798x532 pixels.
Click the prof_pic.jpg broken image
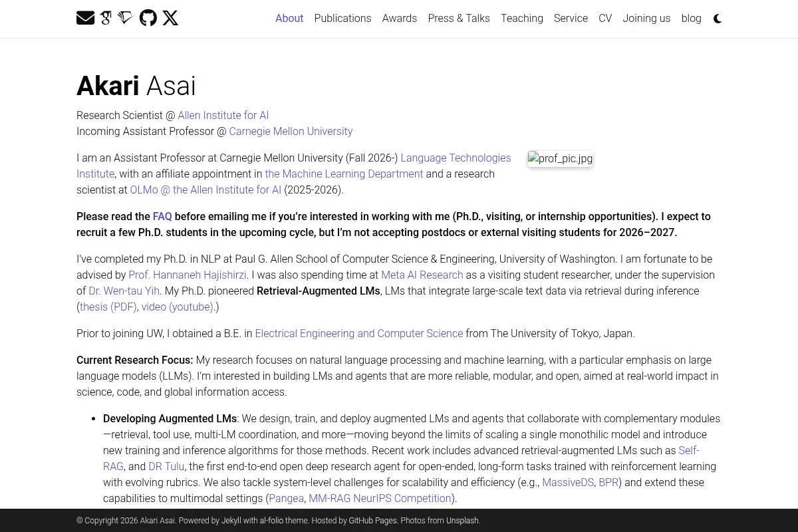pos(560,159)
